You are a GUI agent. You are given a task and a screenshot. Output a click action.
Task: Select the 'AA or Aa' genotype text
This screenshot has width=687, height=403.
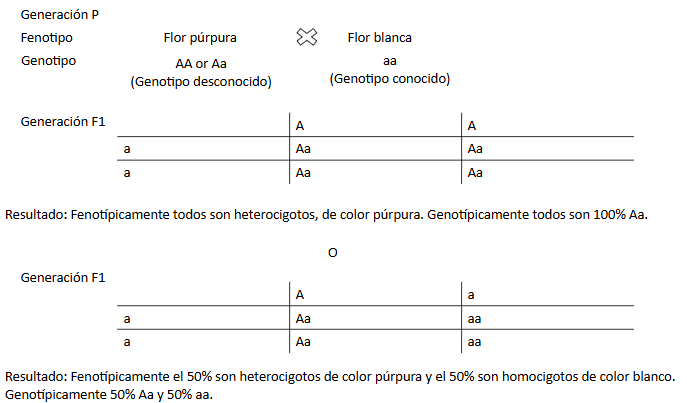[201, 64]
